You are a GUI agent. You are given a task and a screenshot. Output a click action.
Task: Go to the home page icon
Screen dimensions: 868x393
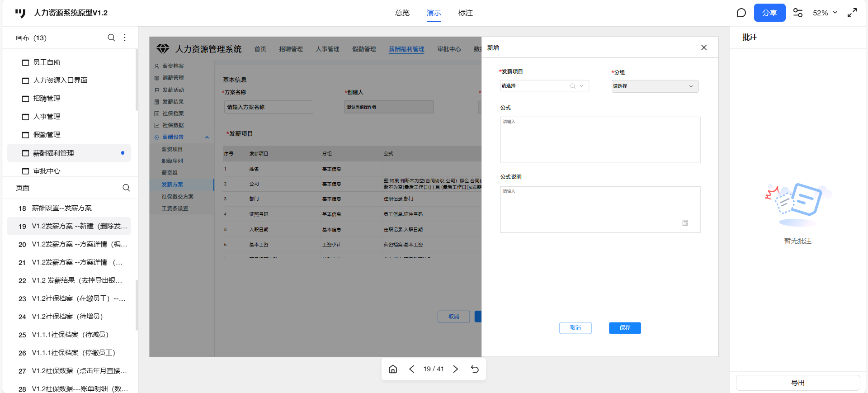pos(393,369)
